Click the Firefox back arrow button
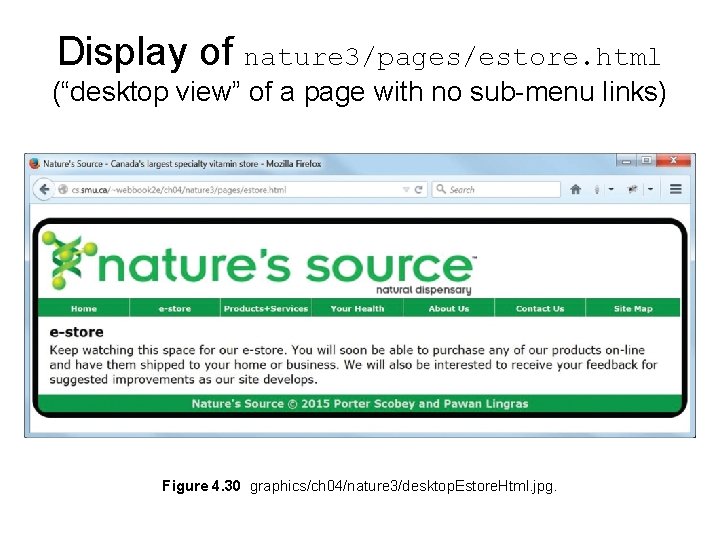This screenshot has width=720, height=540. (x=44, y=189)
